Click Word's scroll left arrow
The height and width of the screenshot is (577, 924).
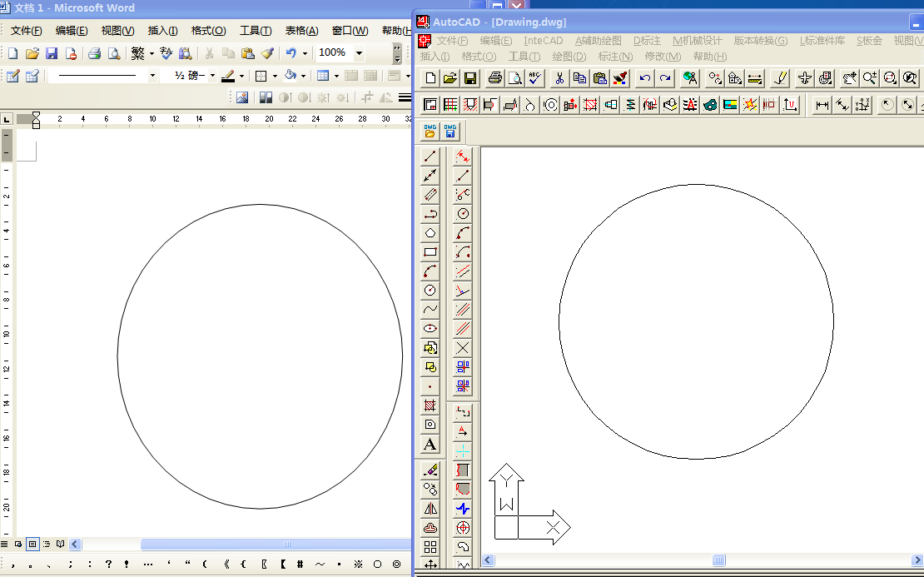click(75, 544)
